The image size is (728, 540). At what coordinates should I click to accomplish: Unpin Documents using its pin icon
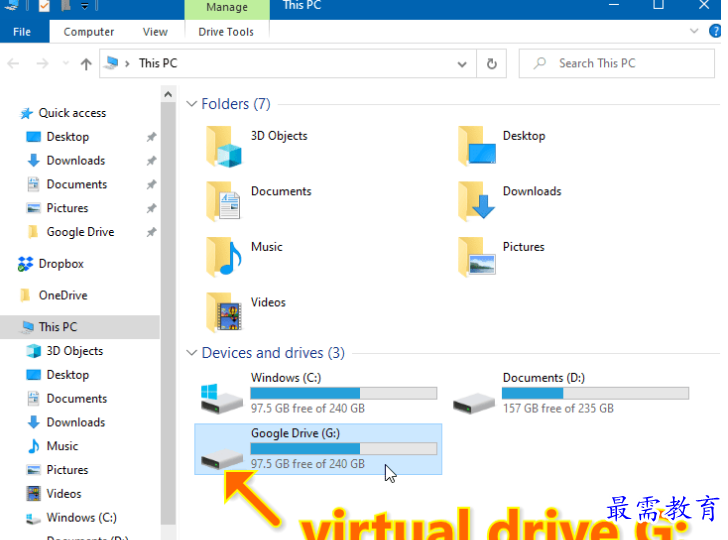click(151, 184)
